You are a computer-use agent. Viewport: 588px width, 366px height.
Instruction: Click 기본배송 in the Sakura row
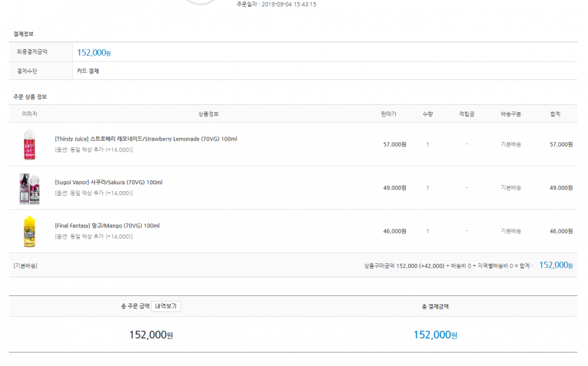point(511,188)
